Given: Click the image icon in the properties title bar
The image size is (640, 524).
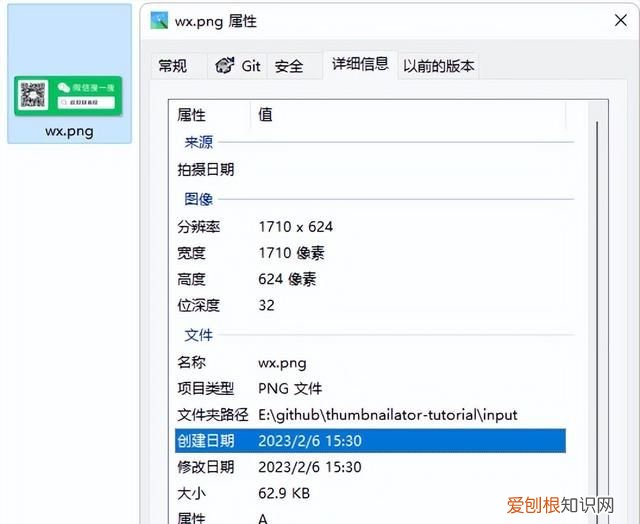Looking at the screenshot, I should pos(159,21).
